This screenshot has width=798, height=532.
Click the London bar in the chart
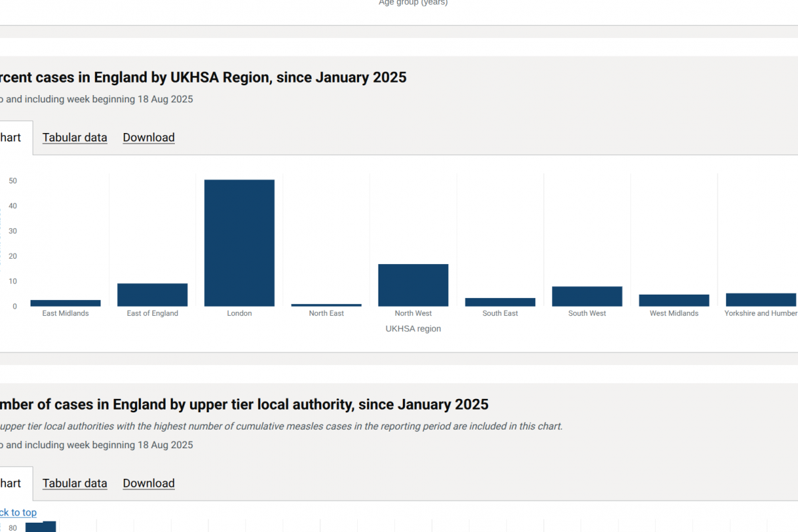[239, 243]
